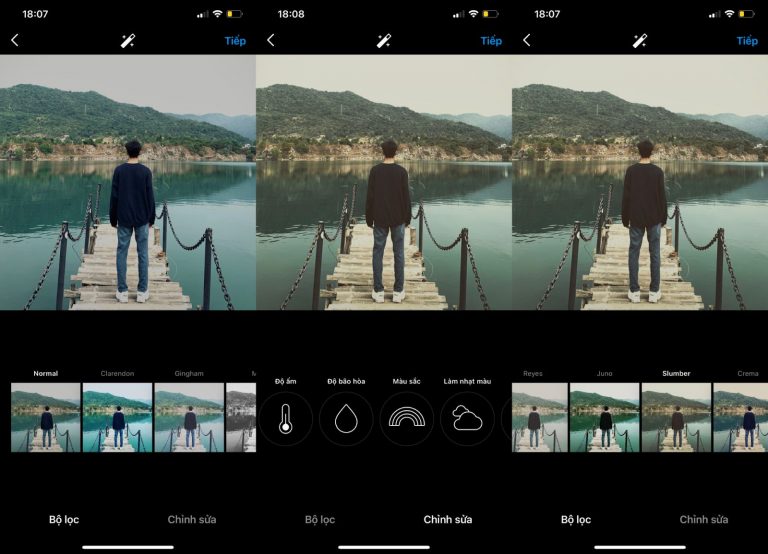Tap the magic wand on the 18:08 screen
Screen dimensions: 768x554
(384, 41)
